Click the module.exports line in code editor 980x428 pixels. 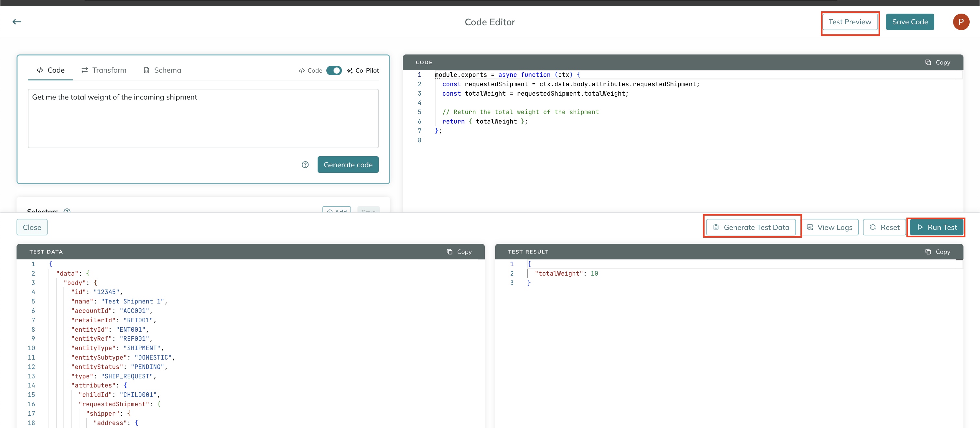507,75
